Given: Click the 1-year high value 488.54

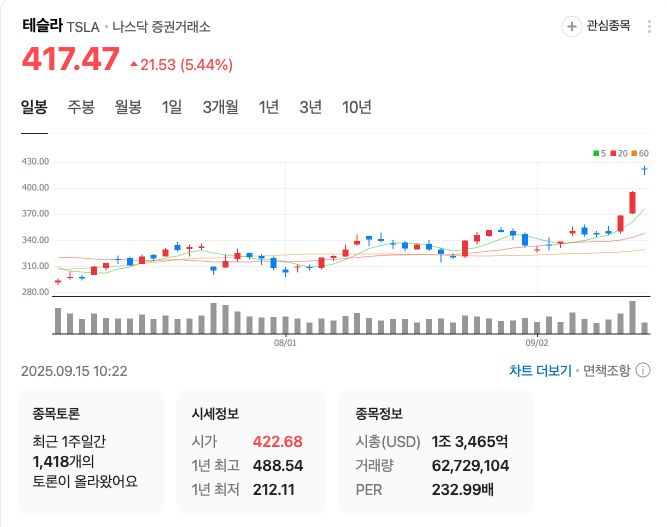Looking at the screenshot, I should (x=278, y=466).
